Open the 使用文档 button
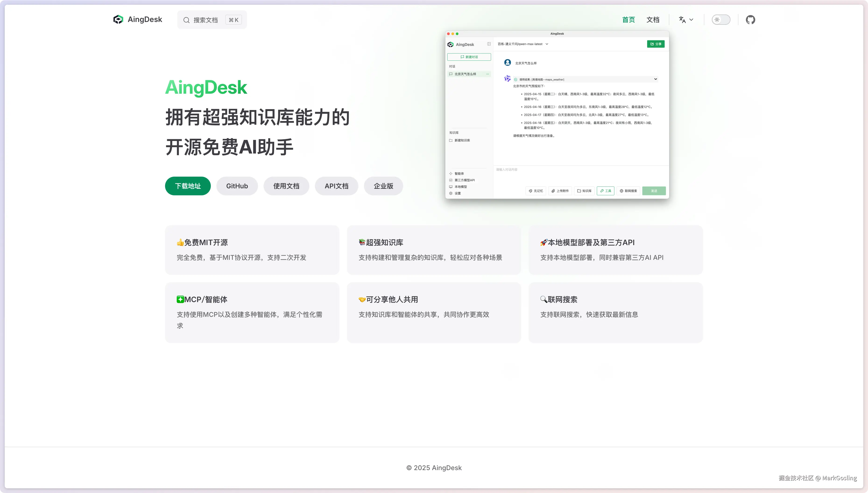 pos(286,186)
